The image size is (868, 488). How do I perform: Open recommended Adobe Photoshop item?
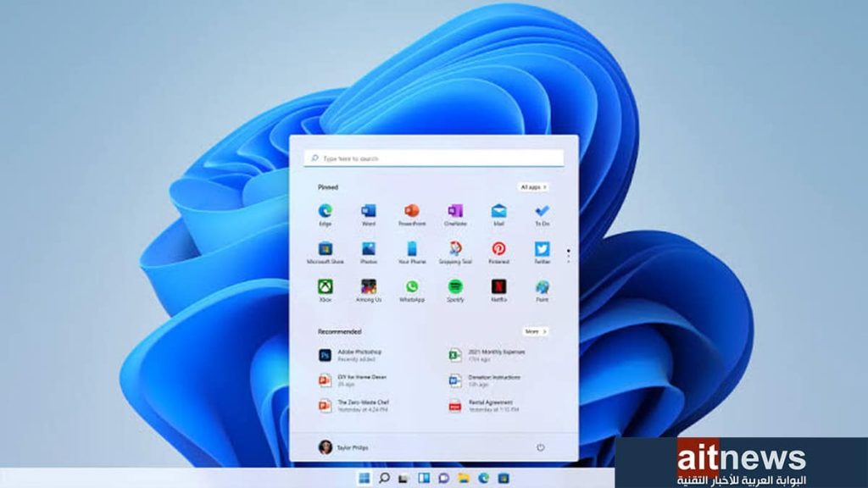(x=350, y=355)
